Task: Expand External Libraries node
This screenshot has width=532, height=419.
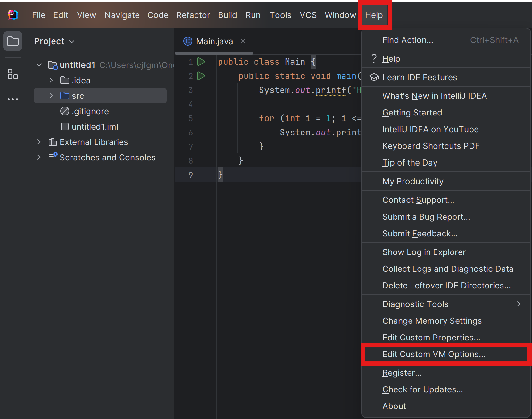Action: click(x=39, y=142)
